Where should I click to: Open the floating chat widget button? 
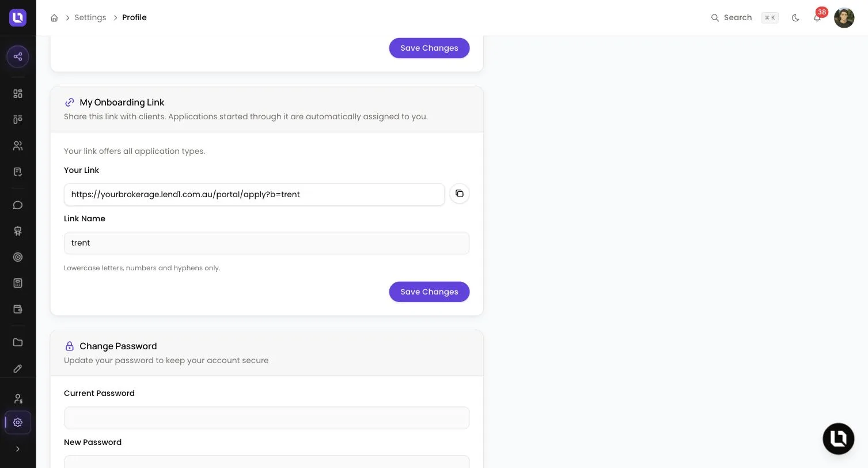(839, 439)
